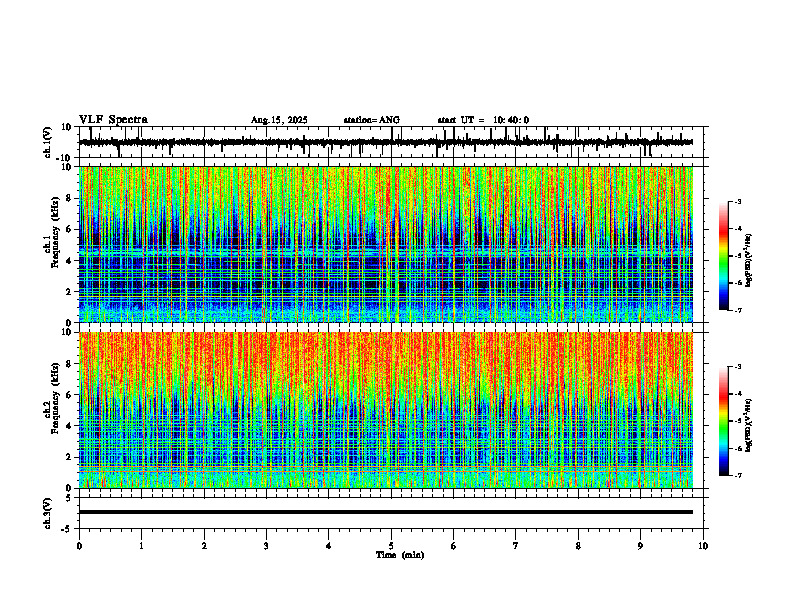The image size is (792, 612).
Task: Click time axis tick label "7"
Action: point(516,546)
